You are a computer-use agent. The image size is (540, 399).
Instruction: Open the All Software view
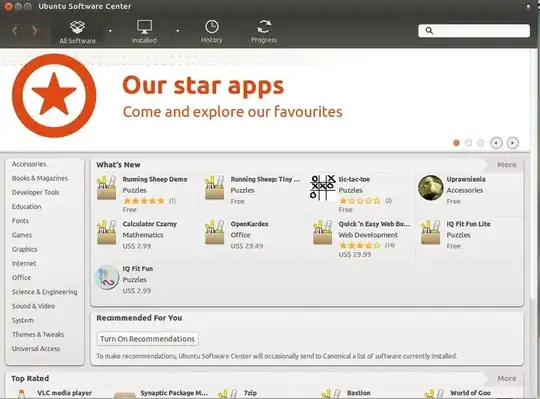pos(77,32)
